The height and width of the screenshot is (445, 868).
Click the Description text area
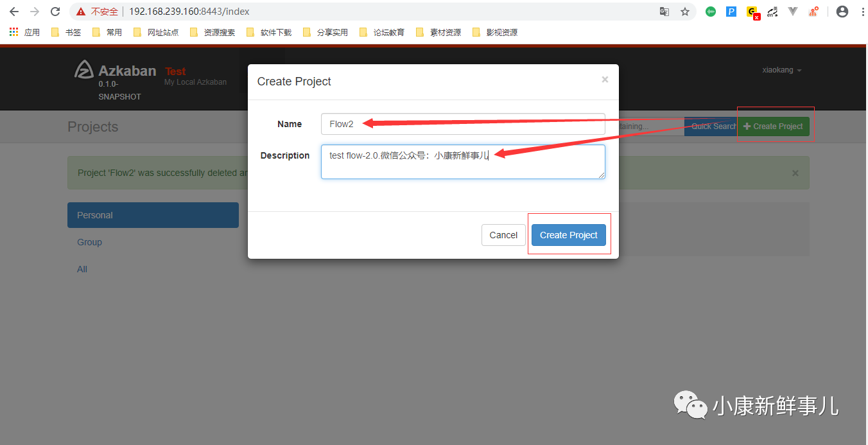point(463,162)
